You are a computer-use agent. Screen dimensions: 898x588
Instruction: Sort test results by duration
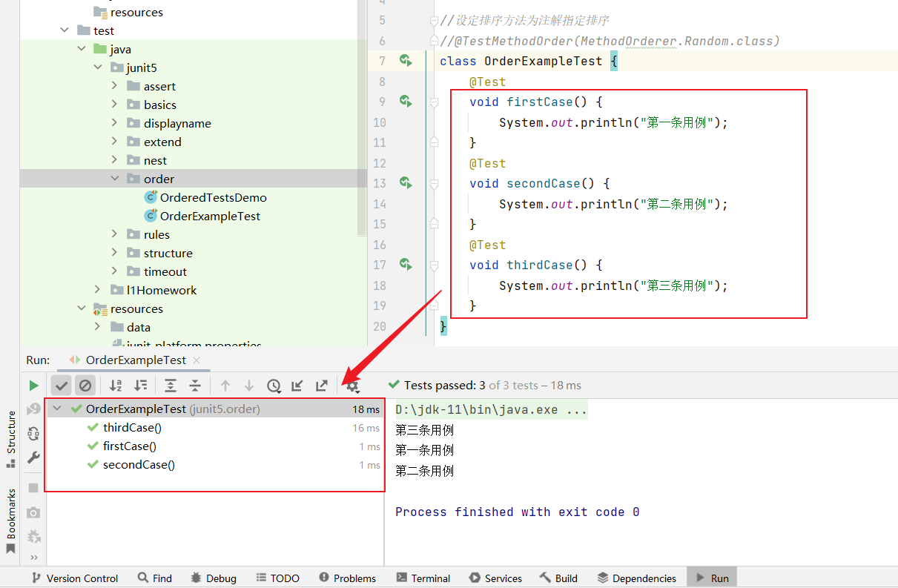click(140, 386)
